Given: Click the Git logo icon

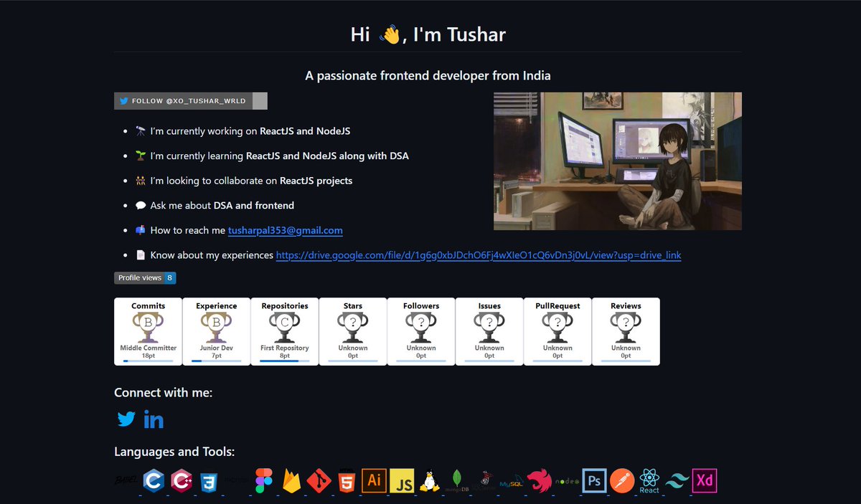Looking at the screenshot, I should click(x=319, y=481).
